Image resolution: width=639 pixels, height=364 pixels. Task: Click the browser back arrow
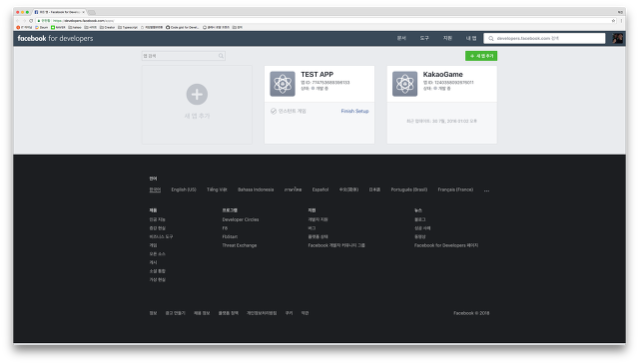tap(18, 20)
